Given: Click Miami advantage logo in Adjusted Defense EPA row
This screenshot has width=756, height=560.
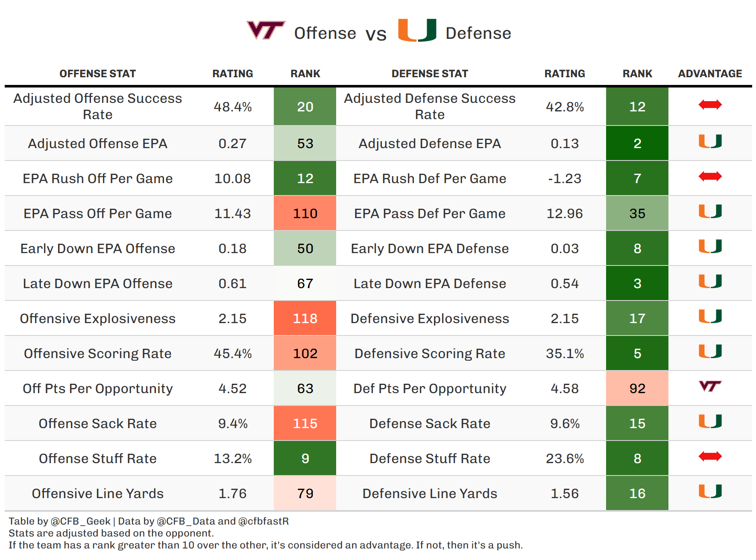Looking at the screenshot, I should 710,141.
